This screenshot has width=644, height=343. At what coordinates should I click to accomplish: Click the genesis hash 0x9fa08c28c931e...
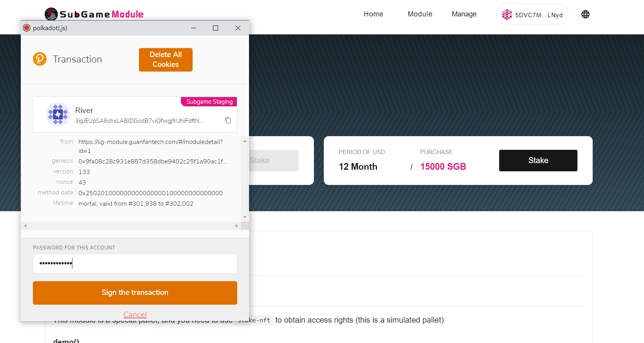(153, 161)
